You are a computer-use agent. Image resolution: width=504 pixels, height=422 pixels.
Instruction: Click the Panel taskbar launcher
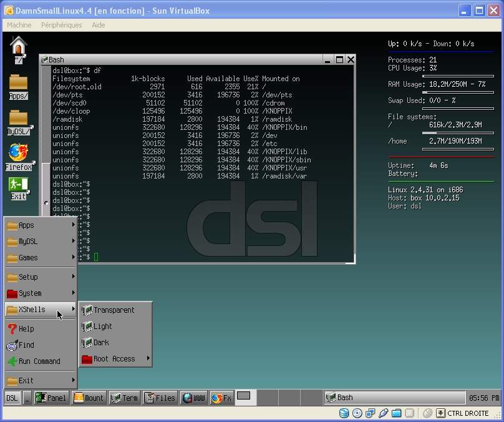click(51, 398)
